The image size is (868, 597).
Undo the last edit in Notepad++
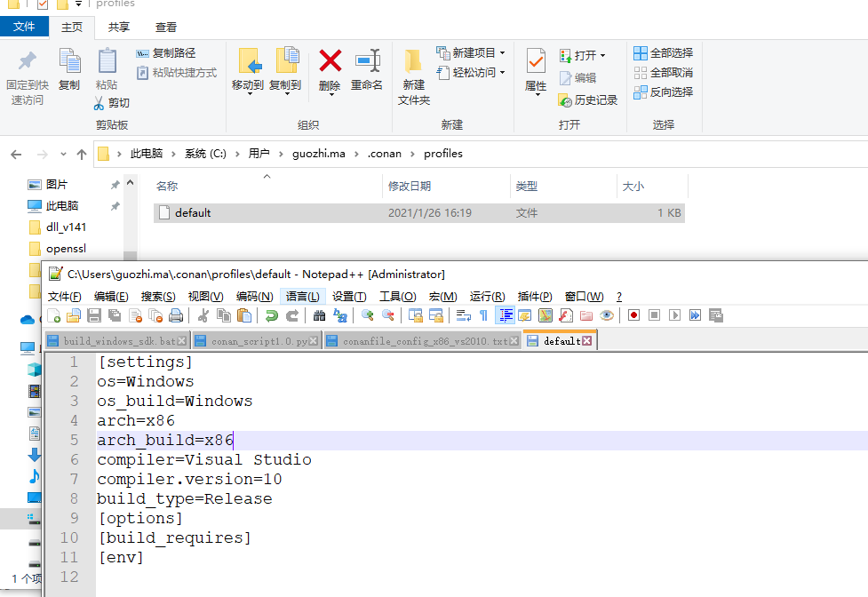point(273,316)
